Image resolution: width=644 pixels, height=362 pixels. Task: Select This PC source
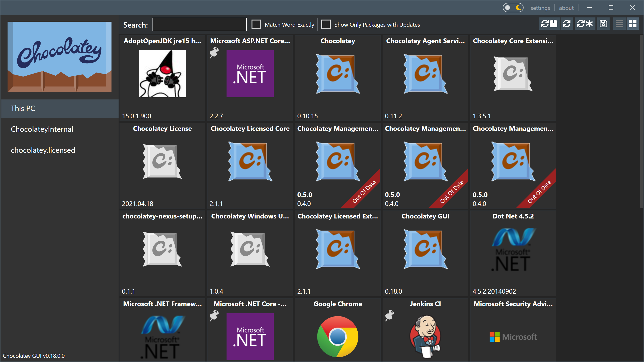(60, 108)
